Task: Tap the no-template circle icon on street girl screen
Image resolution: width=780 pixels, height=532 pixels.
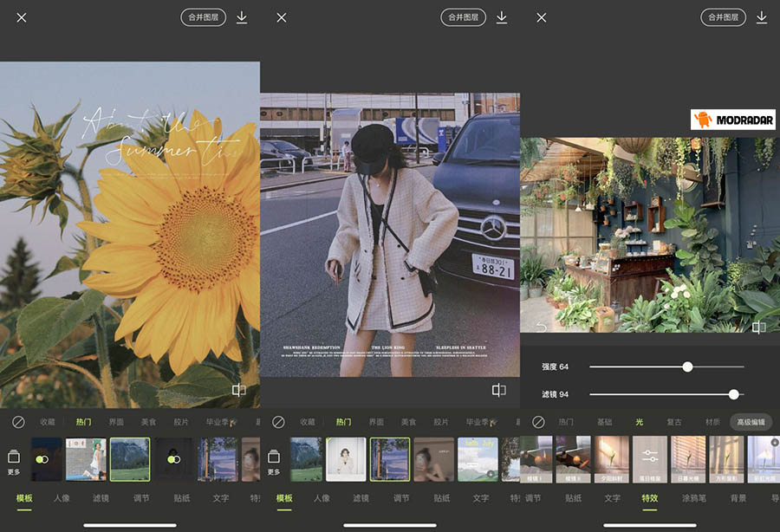Action: (278, 422)
